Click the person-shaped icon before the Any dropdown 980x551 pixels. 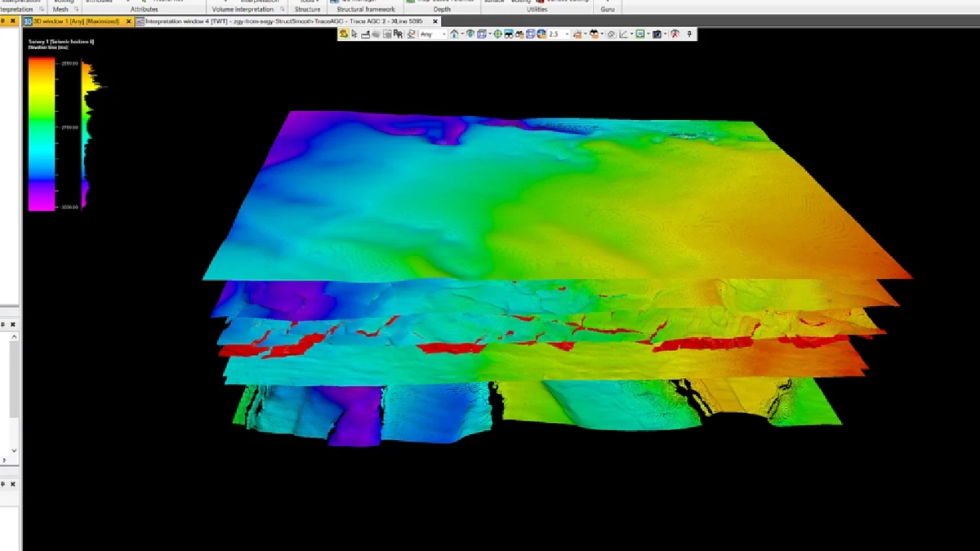point(411,34)
